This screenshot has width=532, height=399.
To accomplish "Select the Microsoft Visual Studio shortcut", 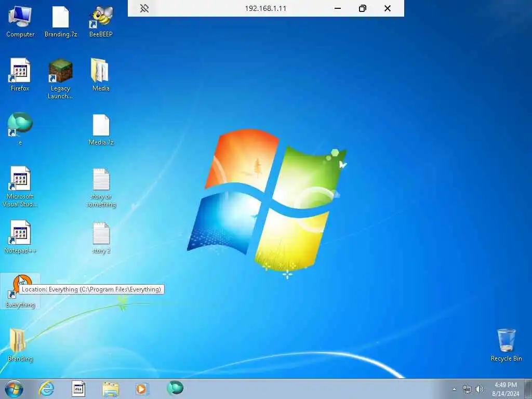I will point(20,187).
